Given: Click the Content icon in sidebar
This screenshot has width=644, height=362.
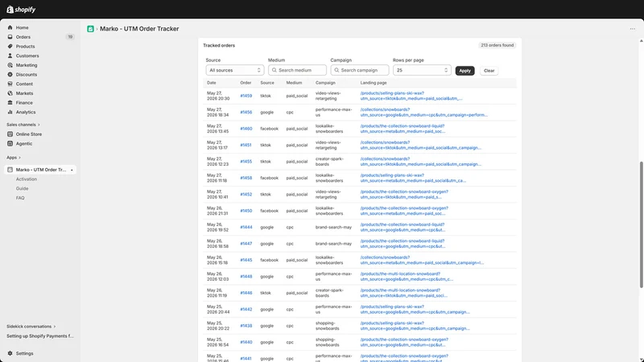Looking at the screenshot, I should (x=10, y=84).
